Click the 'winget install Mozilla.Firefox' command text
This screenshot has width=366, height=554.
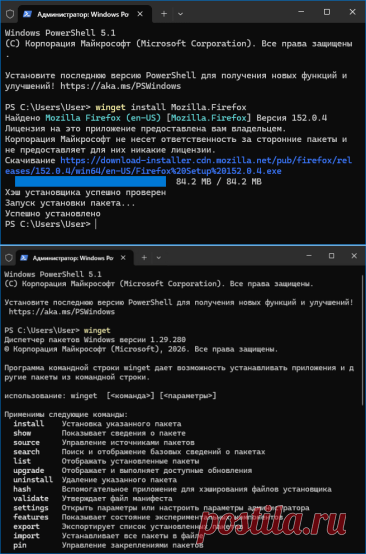(x=171, y=107)
